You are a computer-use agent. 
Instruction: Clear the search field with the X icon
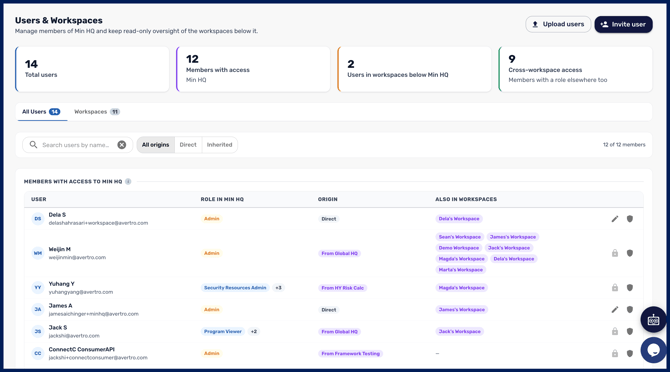(x=122, y=145)
